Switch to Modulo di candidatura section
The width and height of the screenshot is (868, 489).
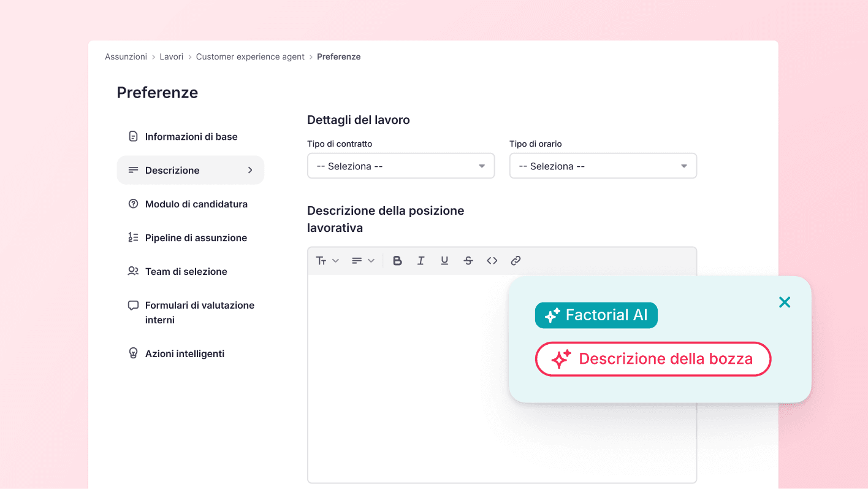196,204
